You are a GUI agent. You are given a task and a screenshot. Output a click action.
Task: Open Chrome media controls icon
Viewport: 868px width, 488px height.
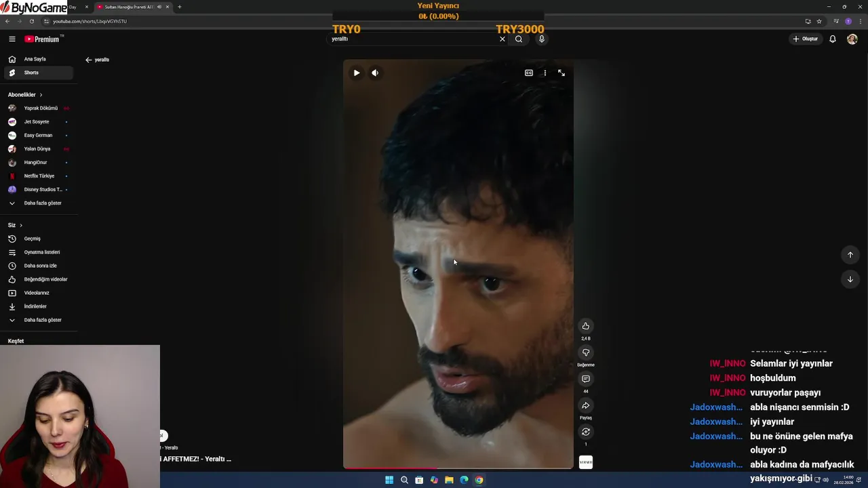click(836, 21)
